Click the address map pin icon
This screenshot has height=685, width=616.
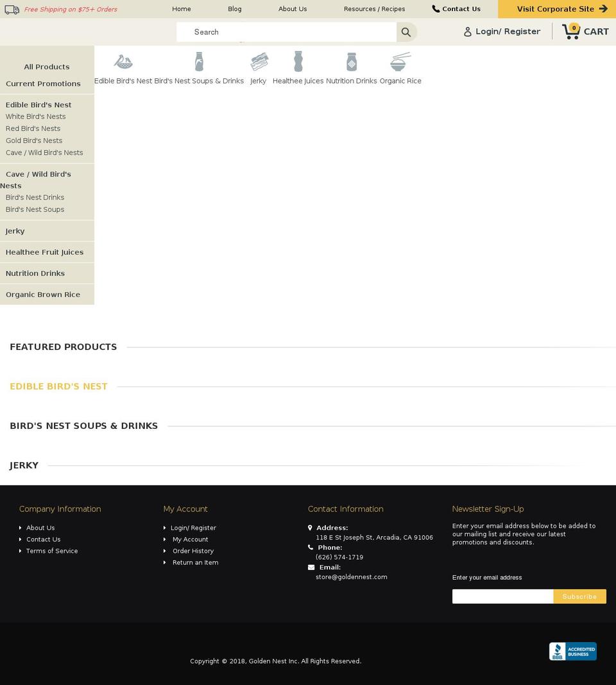tap(310, 528)
